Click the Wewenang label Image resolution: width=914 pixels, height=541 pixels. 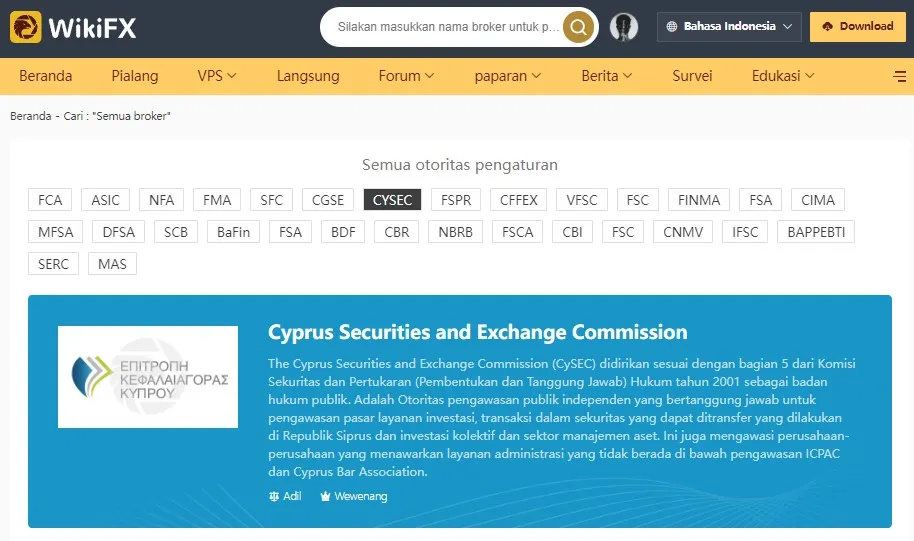[360, 496]
